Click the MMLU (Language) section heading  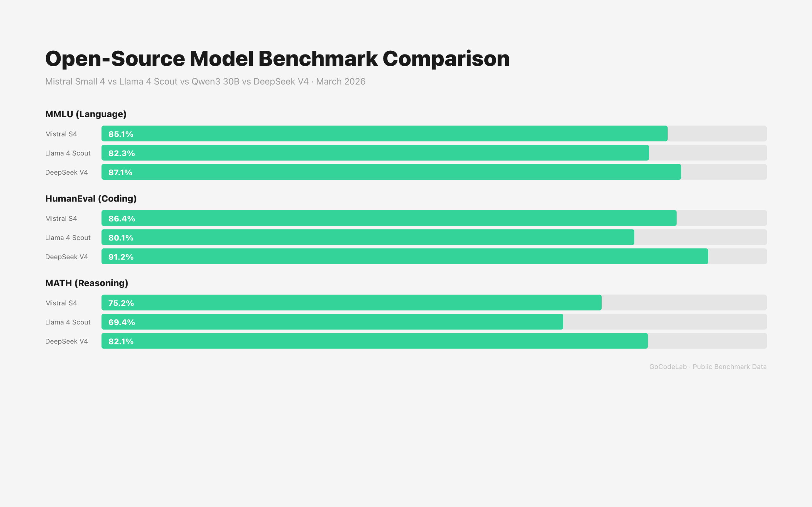(x=86, y=114)
